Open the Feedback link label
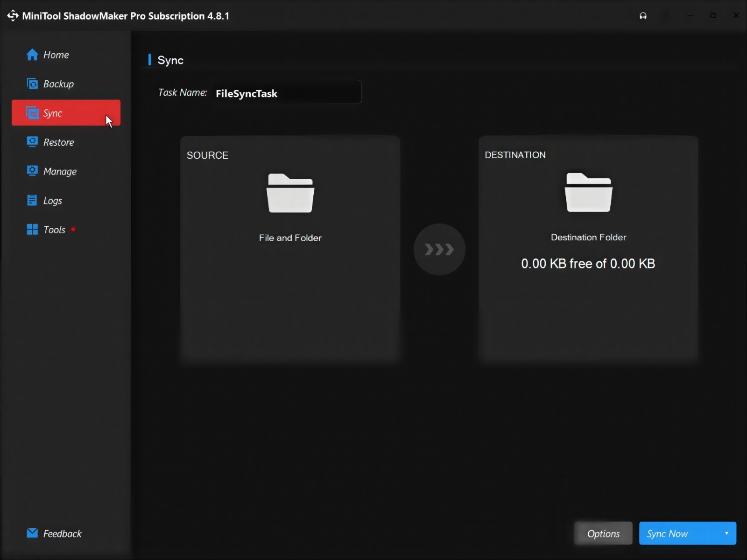747x560 pixels. (62, 533)
